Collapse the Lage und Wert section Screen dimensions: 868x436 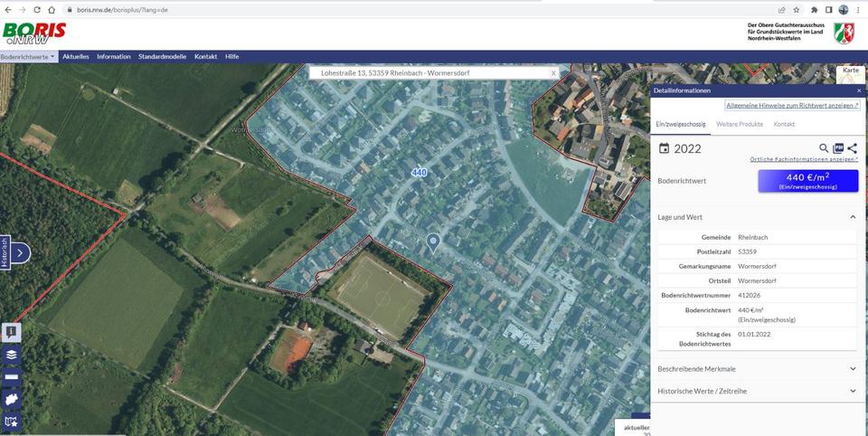click(x=852, y=217)
